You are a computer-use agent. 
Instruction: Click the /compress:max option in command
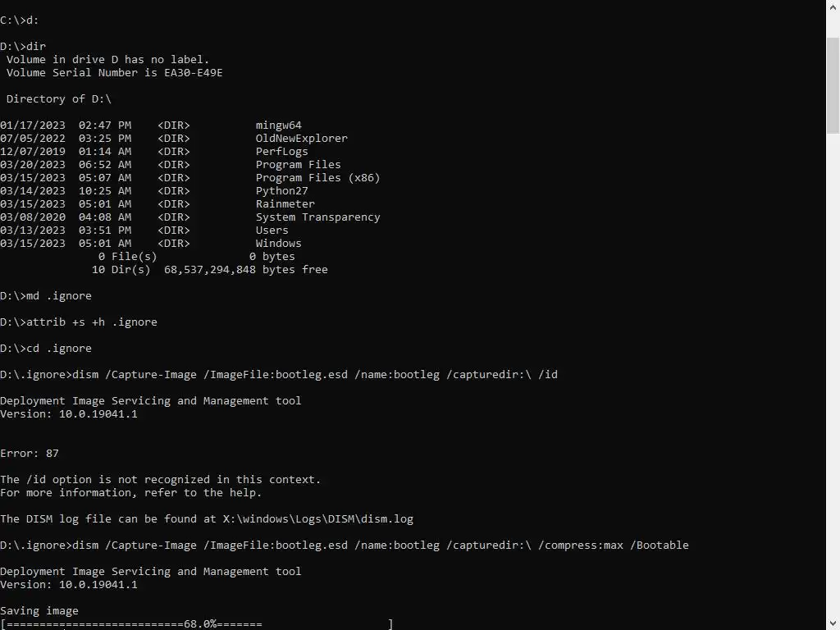pyautogui.click(x=581, y=546)
